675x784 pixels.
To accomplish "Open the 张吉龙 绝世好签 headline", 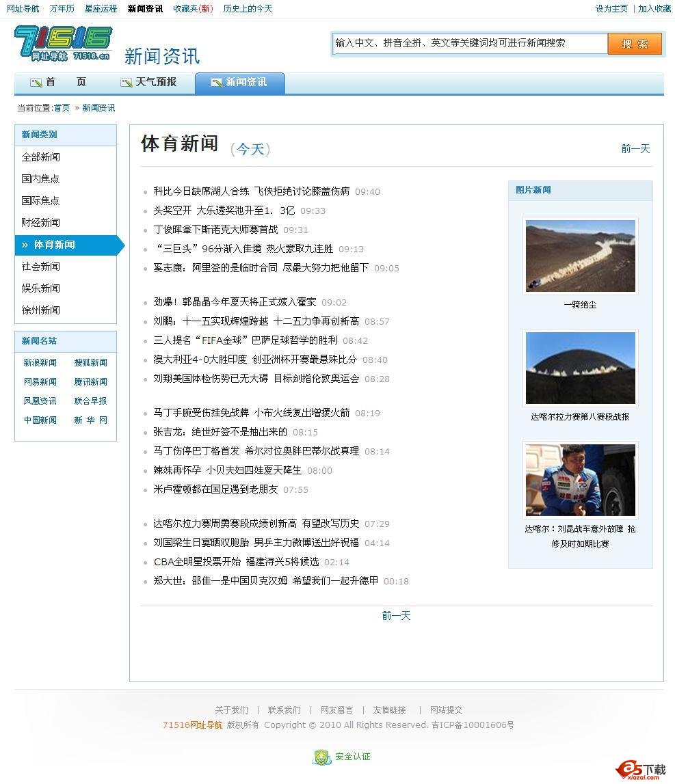I will point(220,431).
